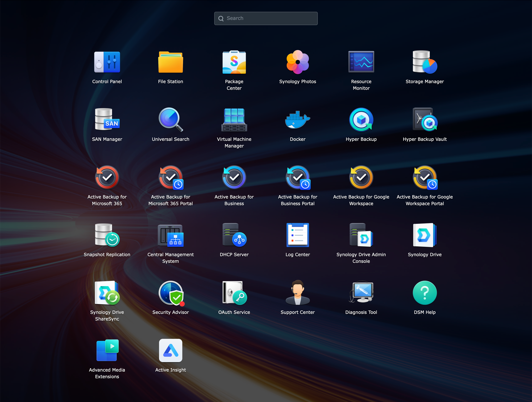The image size is (532, 402).
Task: Launch Advanced Media Extensions
Action: click(107, 350)
